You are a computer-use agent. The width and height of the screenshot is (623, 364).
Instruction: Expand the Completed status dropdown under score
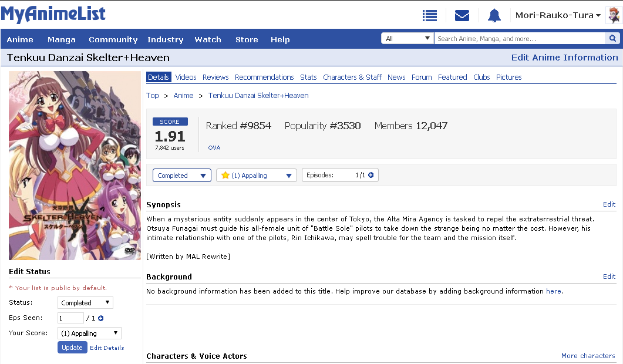pyautogui.click(x=181, y=176)
